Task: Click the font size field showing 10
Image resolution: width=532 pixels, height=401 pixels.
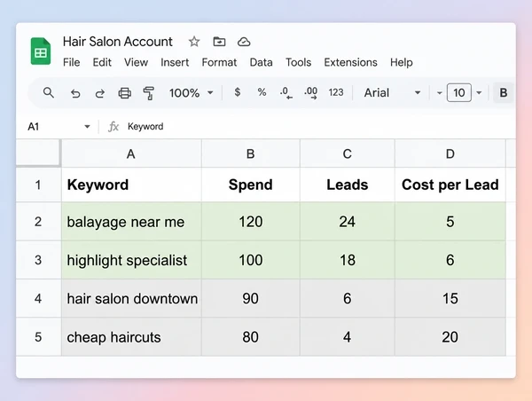Action: coord(459,92)
